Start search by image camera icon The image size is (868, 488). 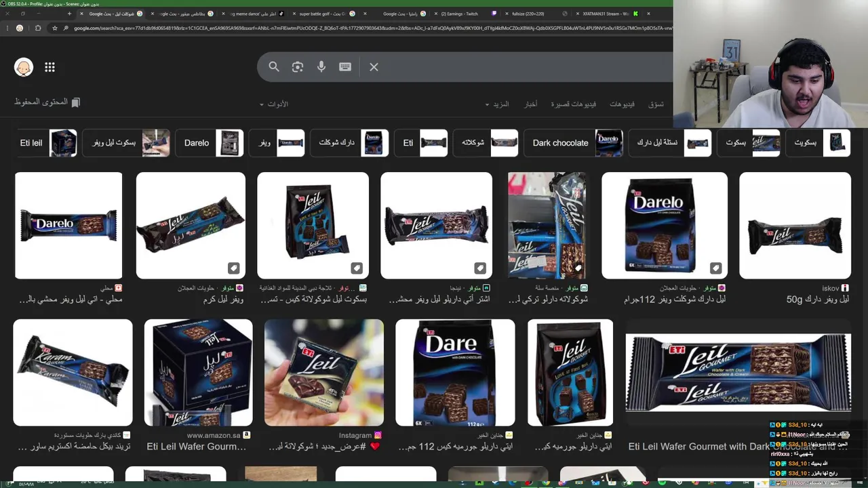coord(298,67)
